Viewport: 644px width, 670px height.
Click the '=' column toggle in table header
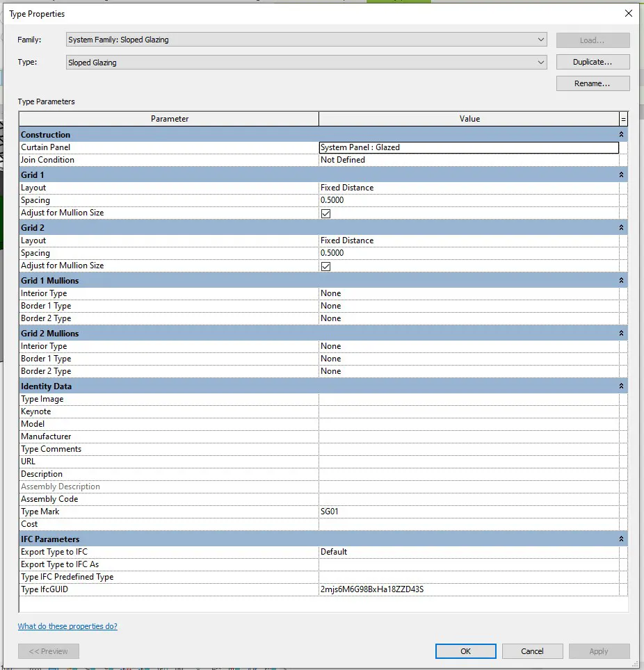(x=623, y=119)
